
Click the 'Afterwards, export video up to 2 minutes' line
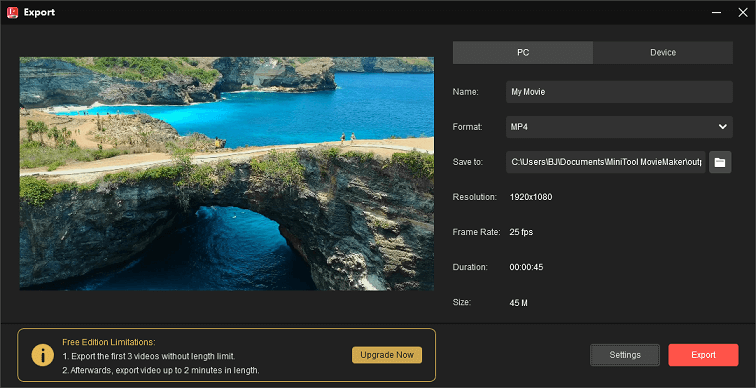pos(161,370)
